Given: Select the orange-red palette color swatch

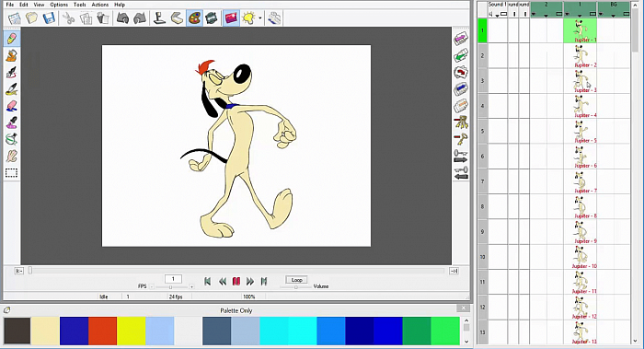Looking at the screenshot, I should 103,331.
